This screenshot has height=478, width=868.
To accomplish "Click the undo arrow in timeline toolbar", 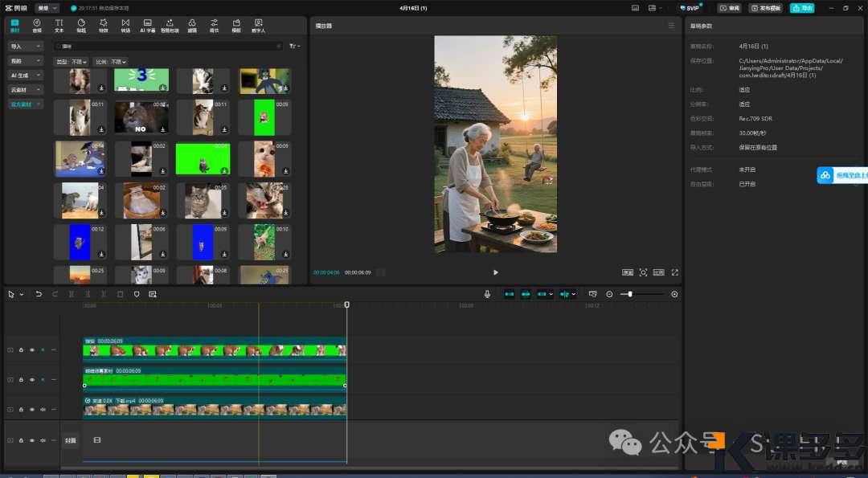I will point(39,294).
